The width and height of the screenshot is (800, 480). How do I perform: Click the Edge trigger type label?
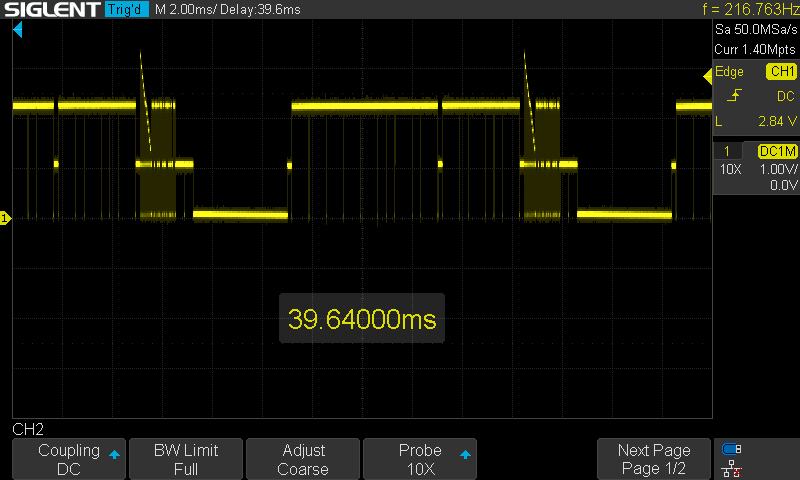(x=729, y=71)
